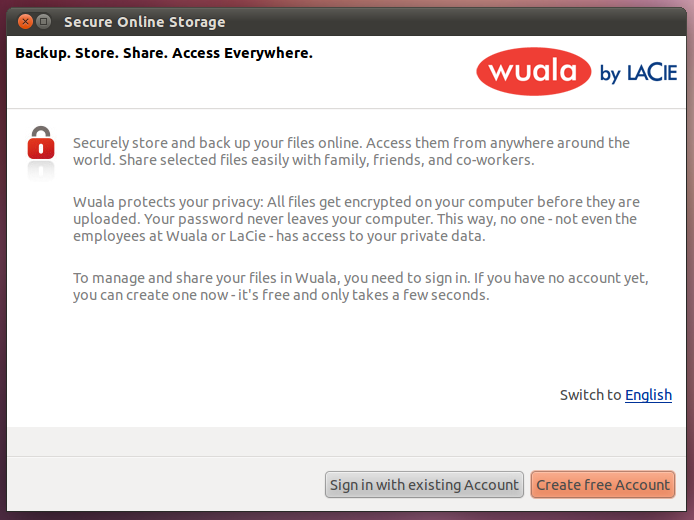The image size is (694, 520).
Task: Click Create free Account button
Action: click(x=603, y=485)
